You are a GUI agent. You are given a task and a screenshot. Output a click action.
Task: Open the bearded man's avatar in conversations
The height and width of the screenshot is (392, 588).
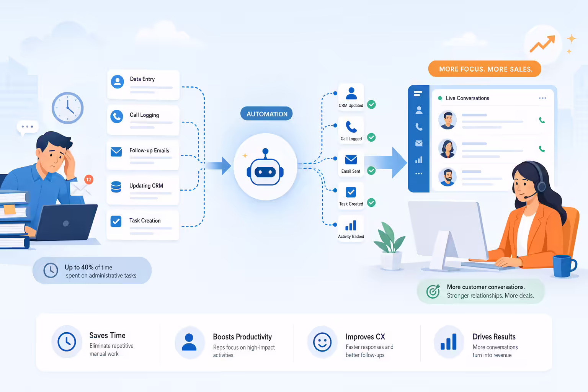point(447,177)
